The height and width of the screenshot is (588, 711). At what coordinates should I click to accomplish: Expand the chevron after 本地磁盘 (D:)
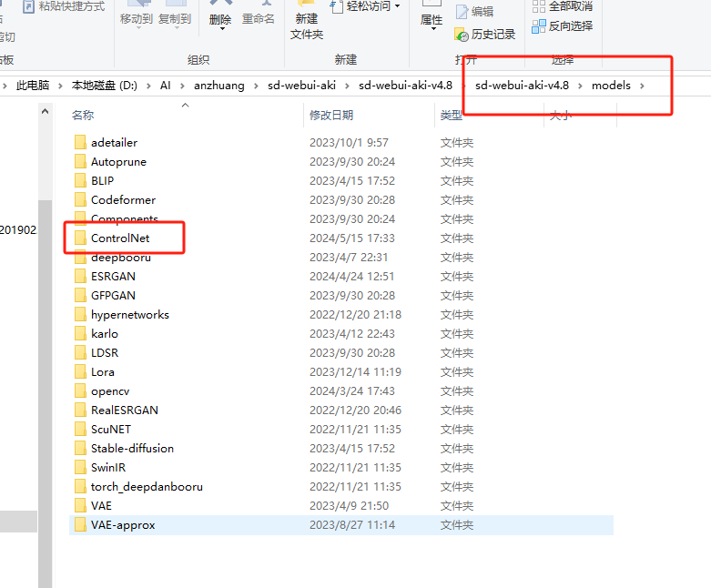pyautogui.click(x=148, y=86)
